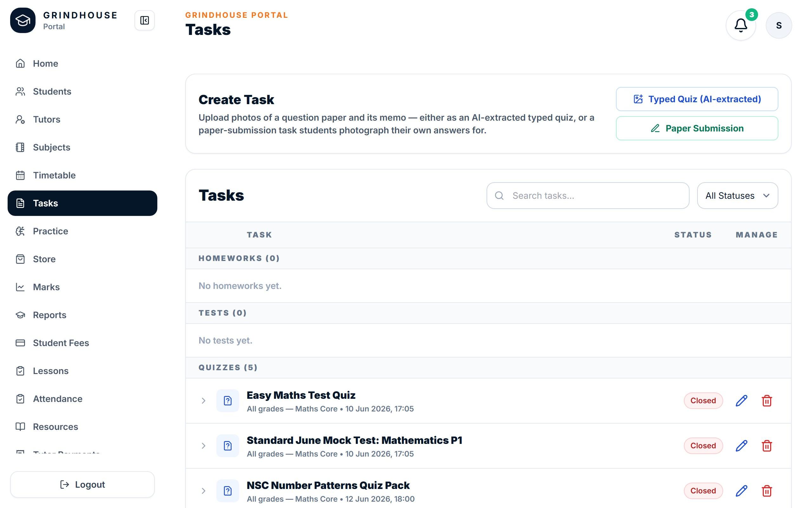
Task: Open the Marks page
Action: pos(82,287)
